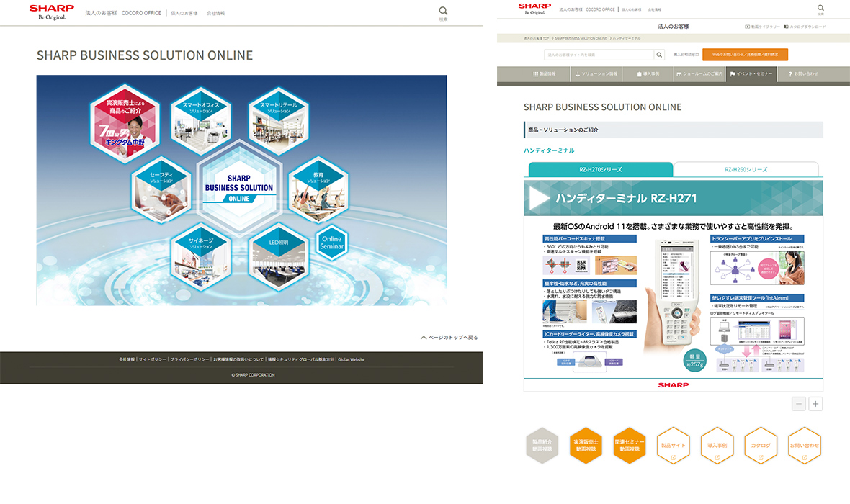Select the RZ-H270シリーズ tab
850x504 pixels.
601,170
